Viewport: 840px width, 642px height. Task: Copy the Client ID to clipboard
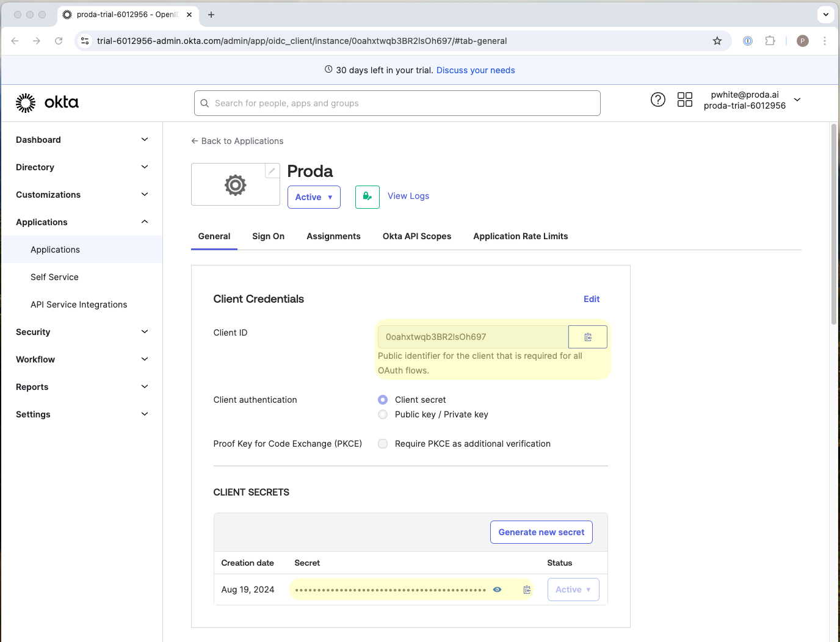click(587, 336)
